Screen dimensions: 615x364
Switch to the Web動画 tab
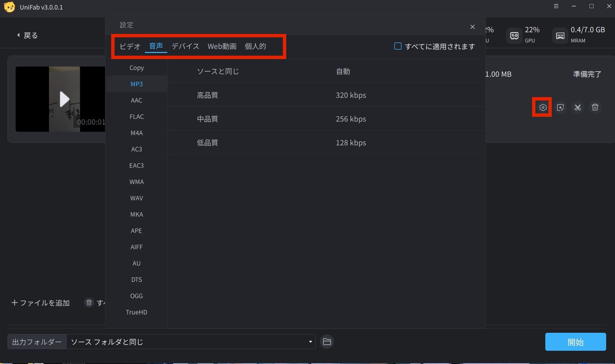222,46
